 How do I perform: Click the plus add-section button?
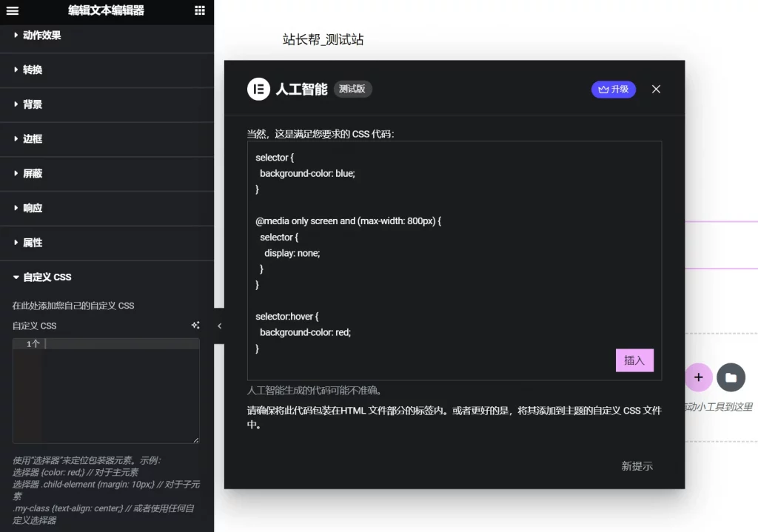698,377
